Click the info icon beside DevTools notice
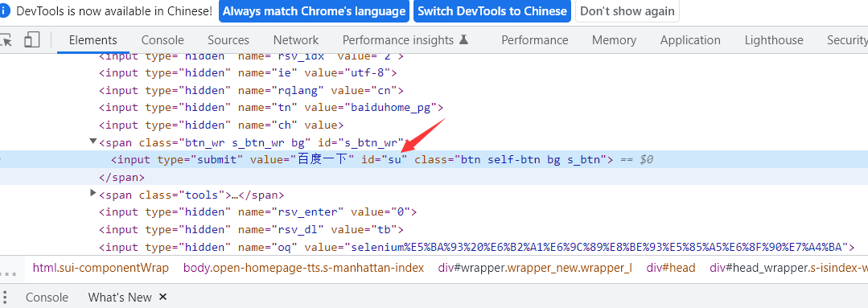This screenshot has height=308, width=868. (5, 11)
